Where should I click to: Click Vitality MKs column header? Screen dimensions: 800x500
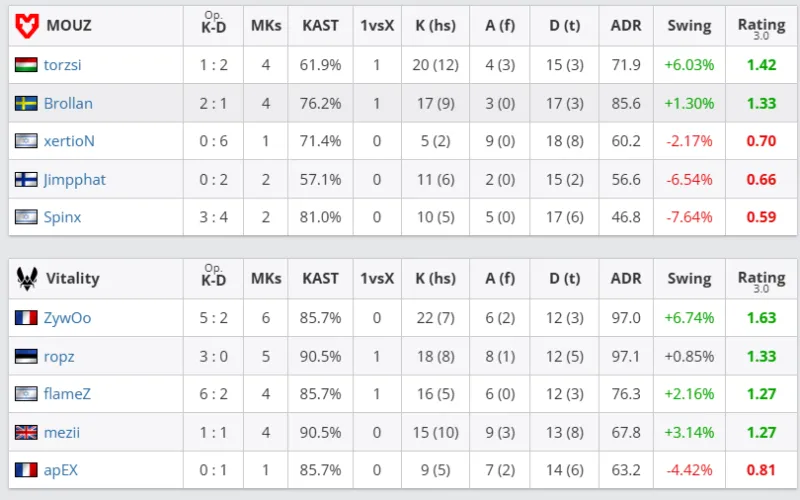pos(266,279)
